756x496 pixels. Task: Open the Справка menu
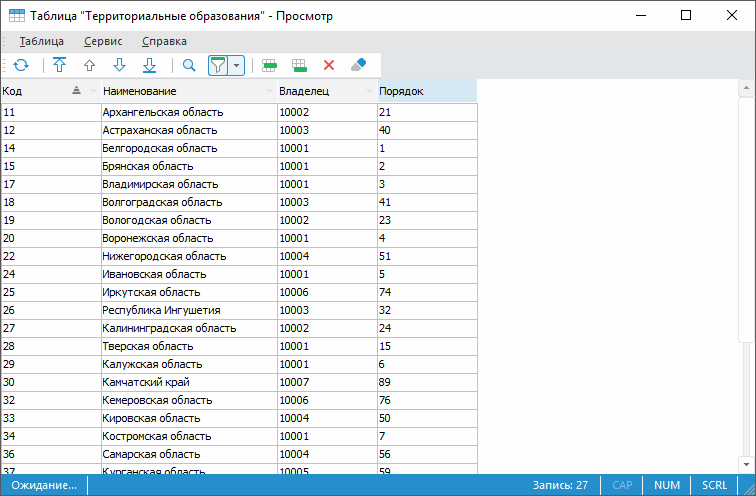pos(164,41)
